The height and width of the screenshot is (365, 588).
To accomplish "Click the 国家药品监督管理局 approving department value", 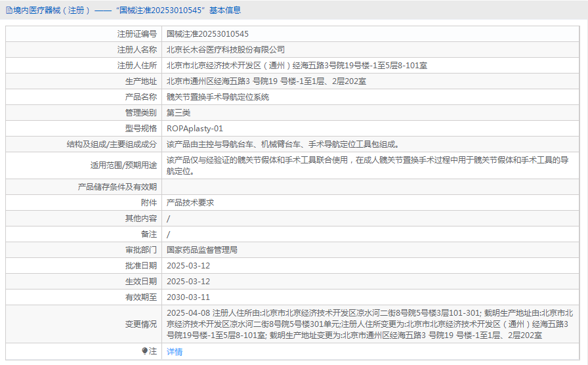I will tap(201, 250).
